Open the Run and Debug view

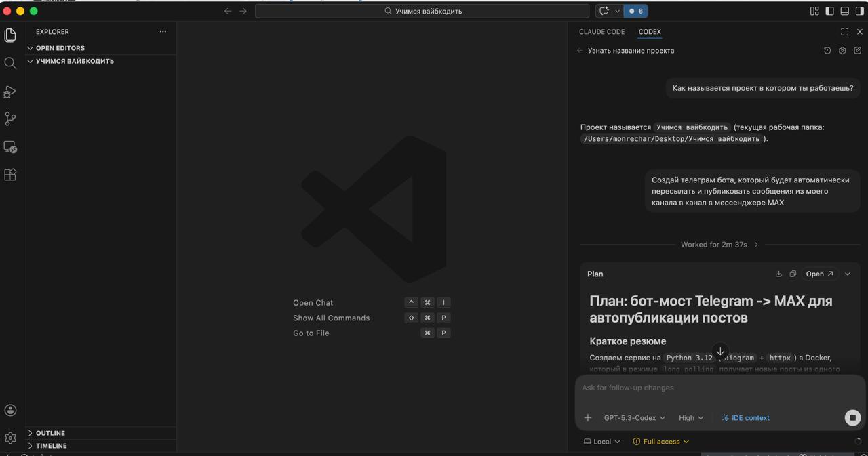click(x=10, y=91)
